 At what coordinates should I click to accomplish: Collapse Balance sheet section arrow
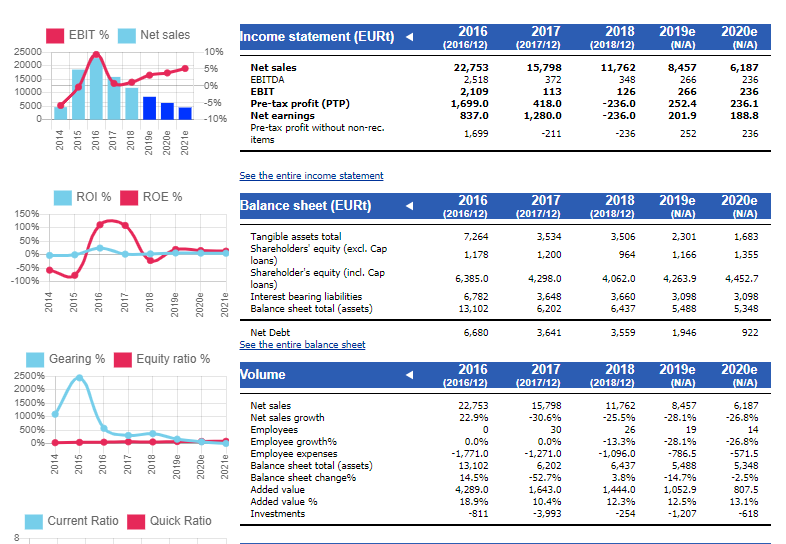click(x=410, y=206)
